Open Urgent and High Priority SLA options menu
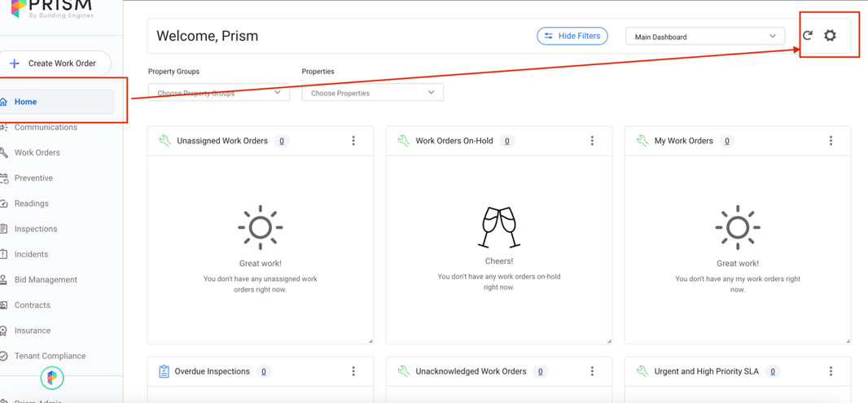Screen dimensions: 868x403 tap(831, 371)
